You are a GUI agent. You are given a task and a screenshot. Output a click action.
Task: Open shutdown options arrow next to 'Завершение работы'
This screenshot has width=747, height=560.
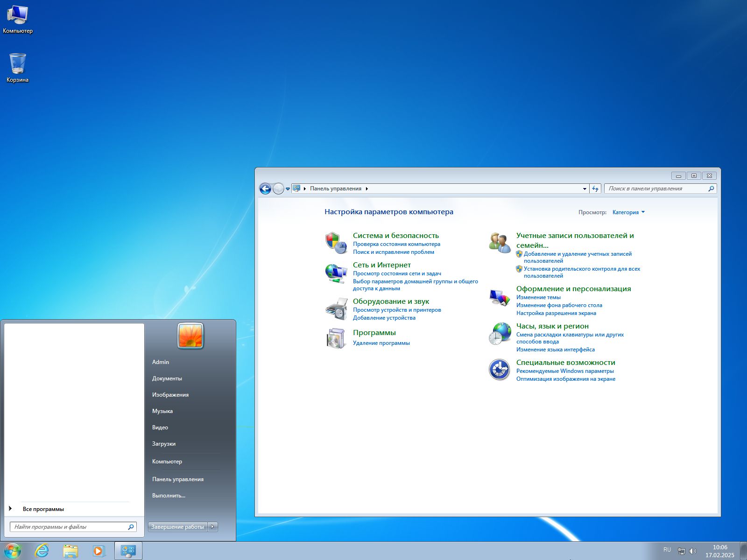coord(213,526)
